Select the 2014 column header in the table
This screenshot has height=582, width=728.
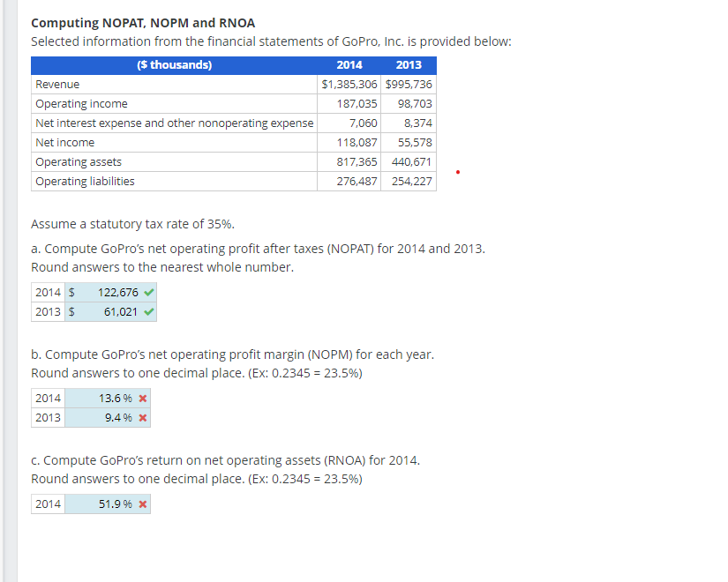click(x=349, y=64)
